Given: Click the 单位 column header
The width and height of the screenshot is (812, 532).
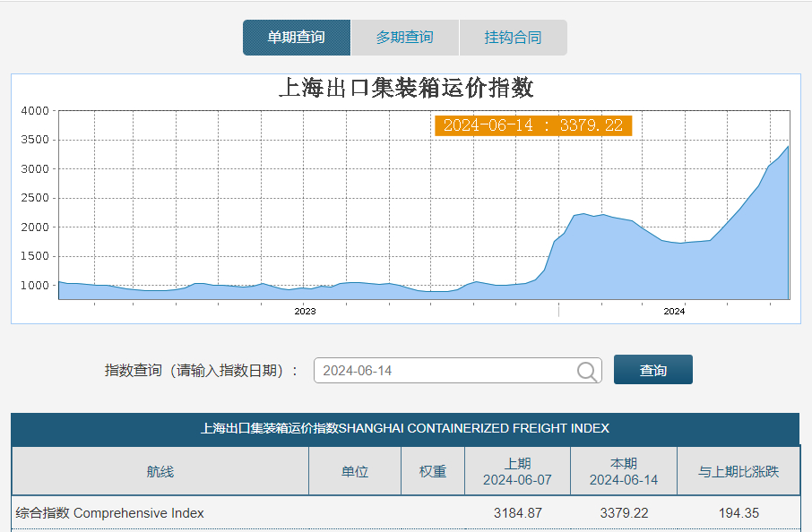Looking at the screenshot, I should pos(355,471).
